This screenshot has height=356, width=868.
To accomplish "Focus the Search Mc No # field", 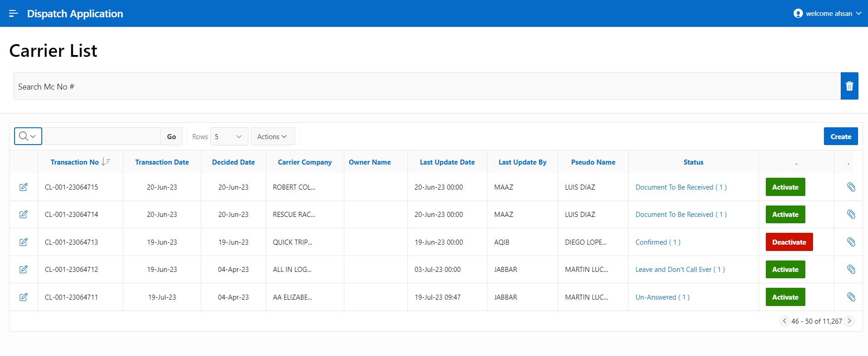I will click(x=427, y=86).
